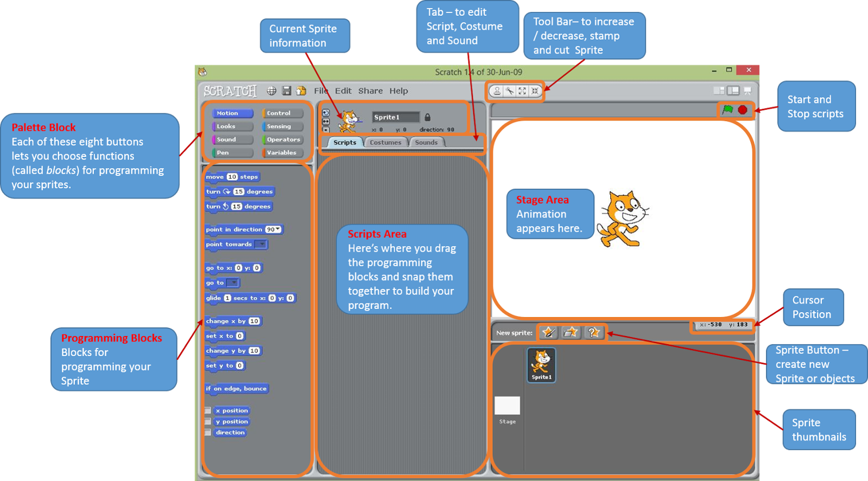Select the Pen block category
Viewport: 868px width, 481px height.
tap(232, 153)
